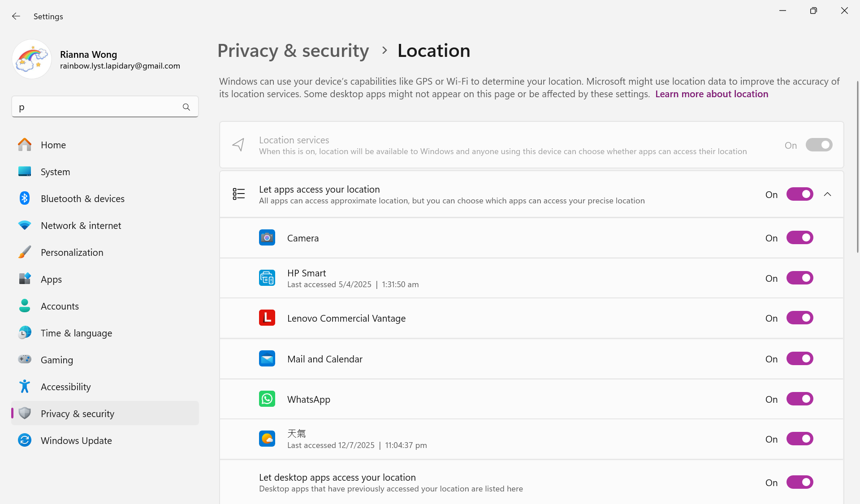
Task: Toggle Let desktop apps access location
Action: point(799,482)
